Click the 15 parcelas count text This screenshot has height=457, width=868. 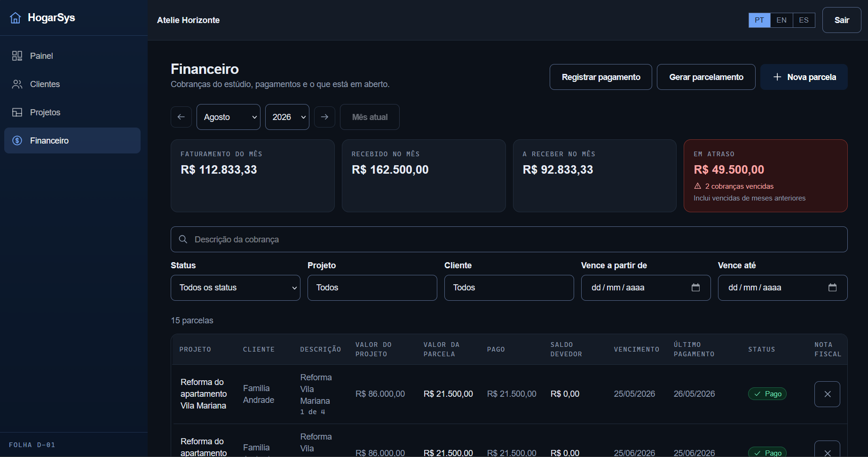pyautogui.click(x=192, y=321)
